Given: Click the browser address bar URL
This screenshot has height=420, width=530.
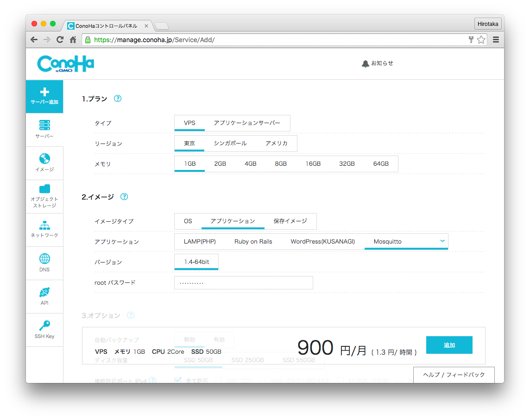Looking at the screenshot, I should (154, 40).
